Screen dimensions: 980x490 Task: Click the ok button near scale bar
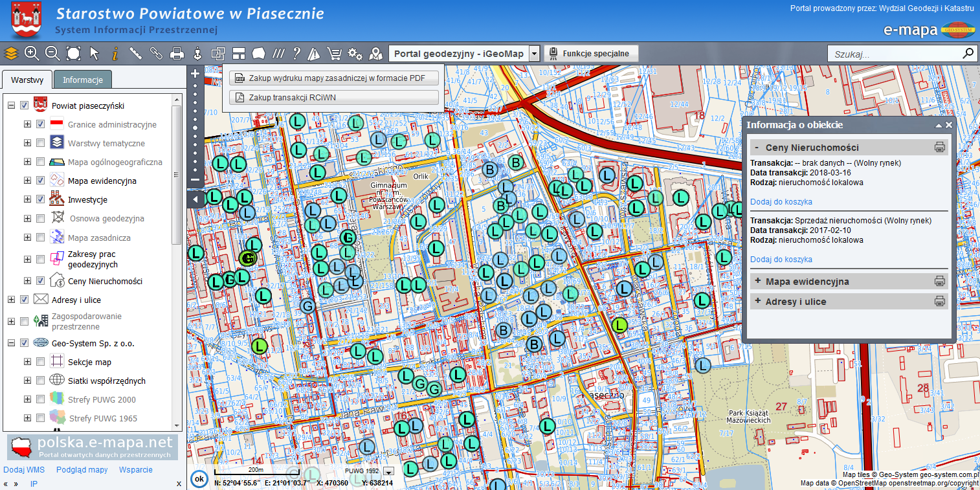coord(199,479)
